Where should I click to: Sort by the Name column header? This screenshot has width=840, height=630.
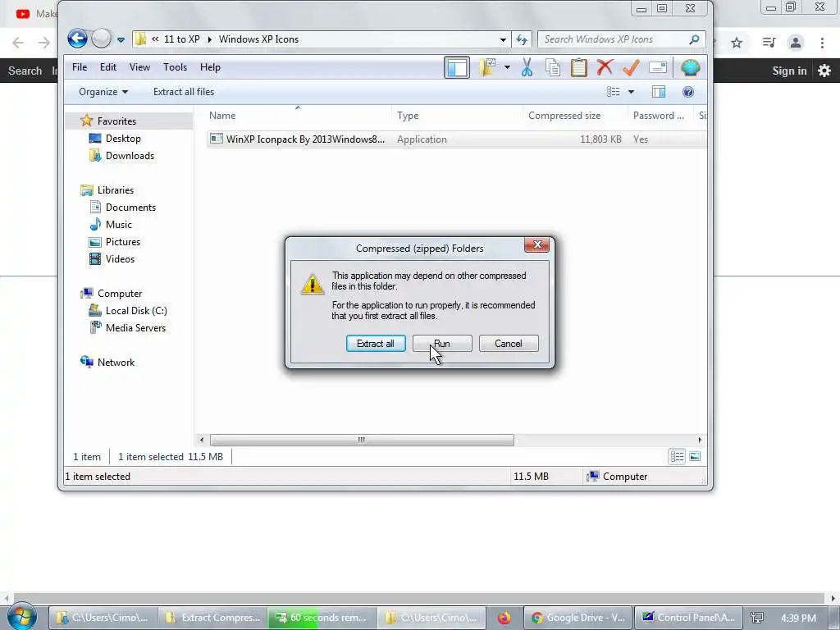point(222,115)
